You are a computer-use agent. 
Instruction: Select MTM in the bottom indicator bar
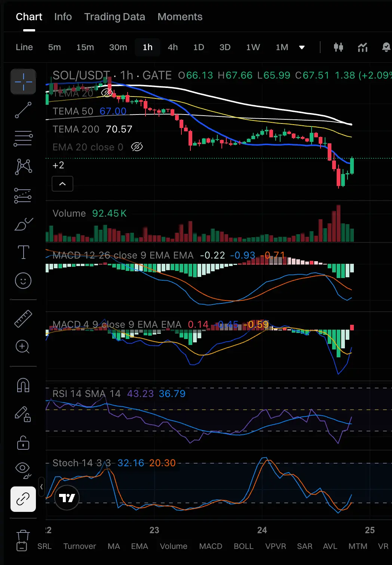coord(358,546)
